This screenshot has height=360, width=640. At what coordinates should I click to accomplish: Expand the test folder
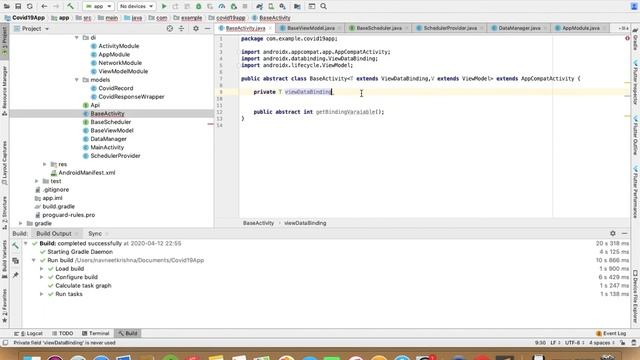pos(37,181)
